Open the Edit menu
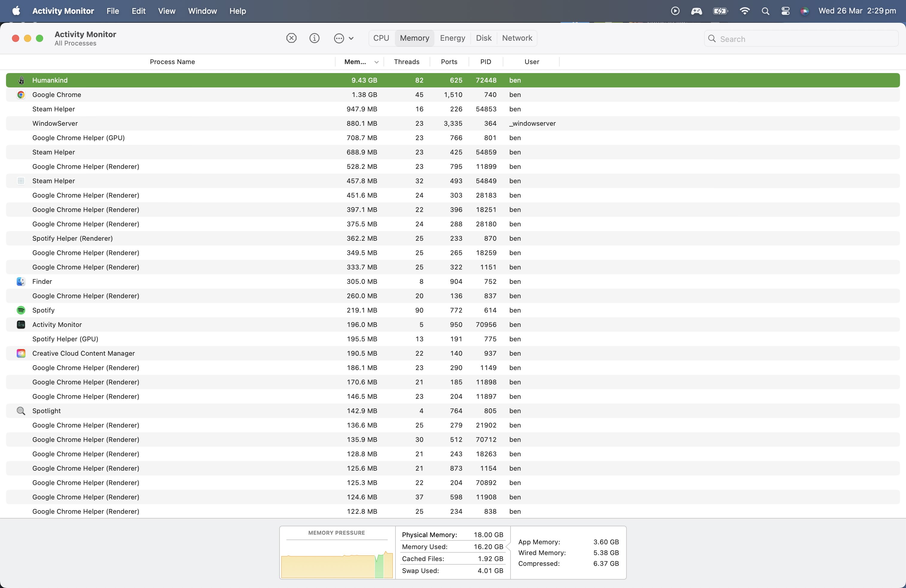 [x=138, y=11]
